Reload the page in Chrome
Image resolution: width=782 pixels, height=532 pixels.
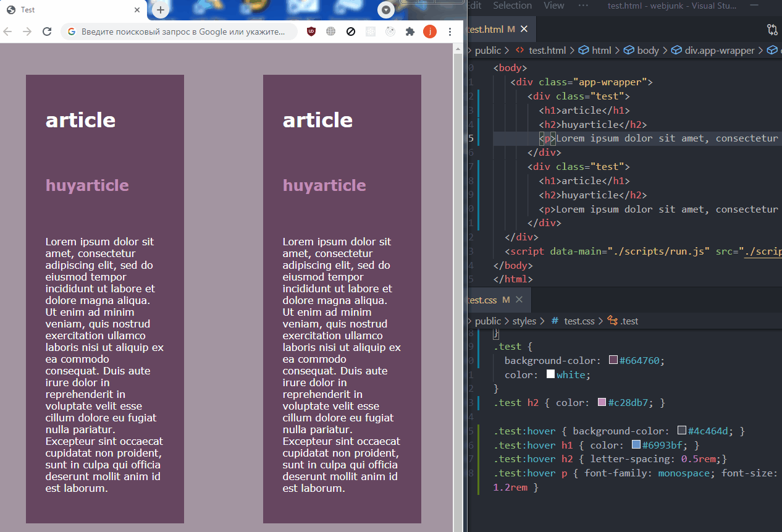pos(47,32)
